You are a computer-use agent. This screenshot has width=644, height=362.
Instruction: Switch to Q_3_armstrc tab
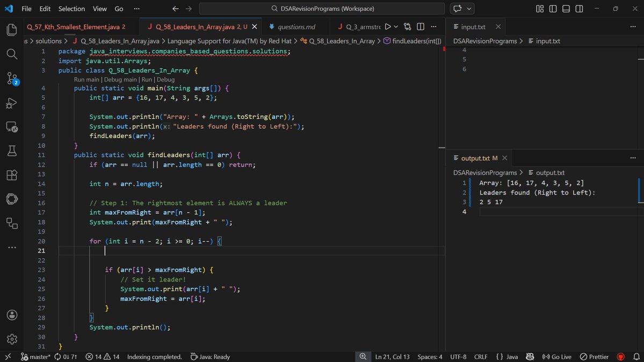click(x=358, y=27)
